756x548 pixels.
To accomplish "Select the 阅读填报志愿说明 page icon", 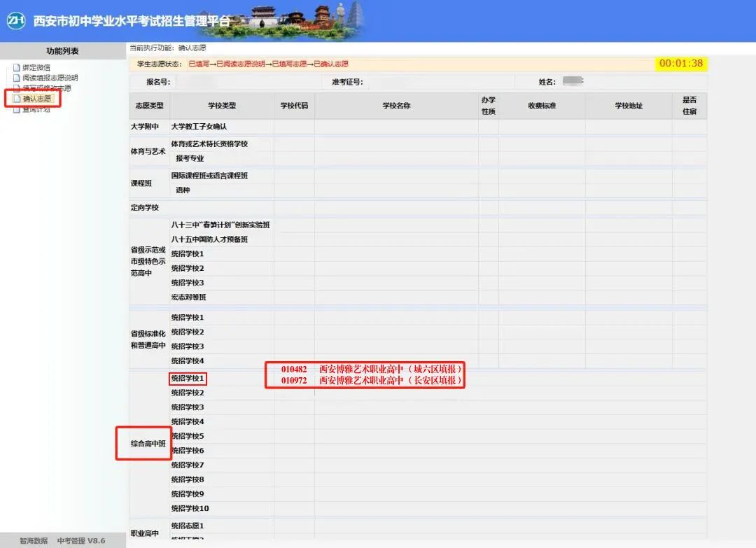I will (17, 77).
